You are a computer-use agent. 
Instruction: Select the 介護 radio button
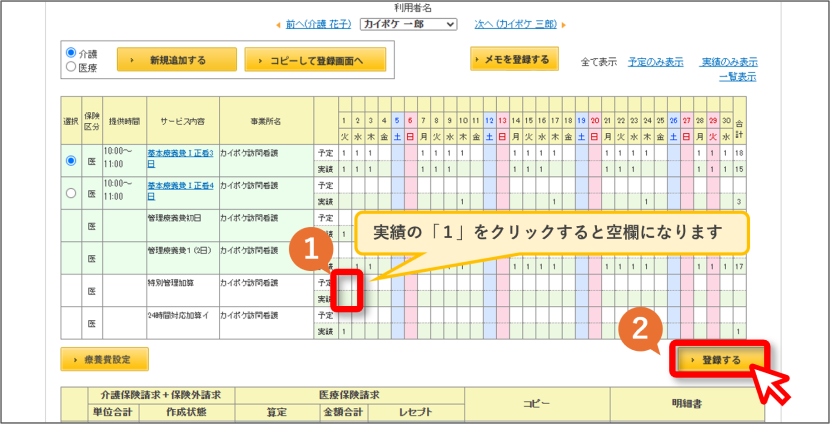click(71, 52)
